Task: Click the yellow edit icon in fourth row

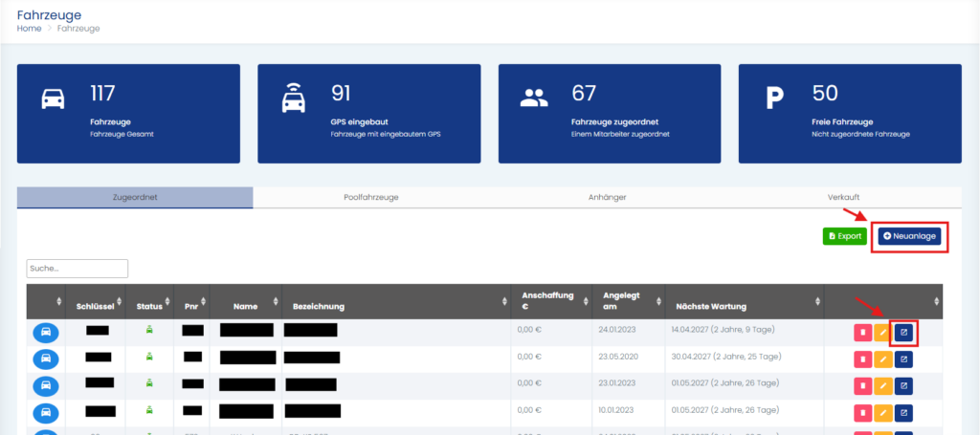Action: [883, 413]
